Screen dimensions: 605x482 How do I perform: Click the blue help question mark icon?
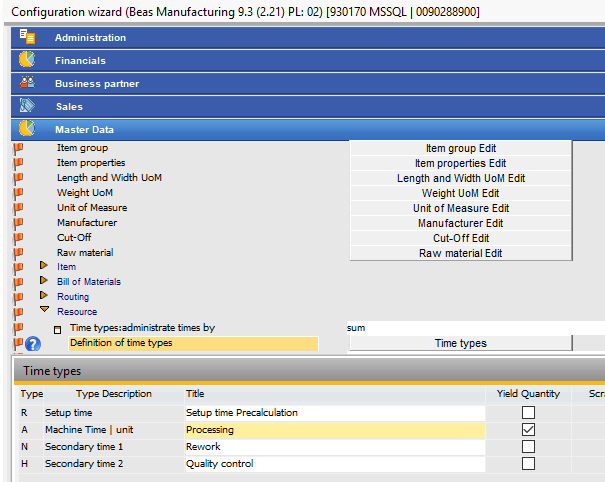pyautogui.click(x=33, y=344)
